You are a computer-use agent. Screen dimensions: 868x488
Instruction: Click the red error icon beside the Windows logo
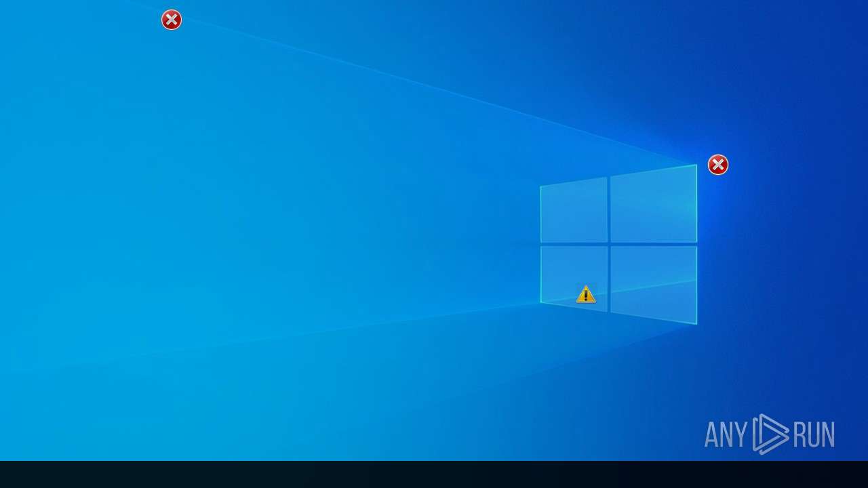click(x=718, y=165)
